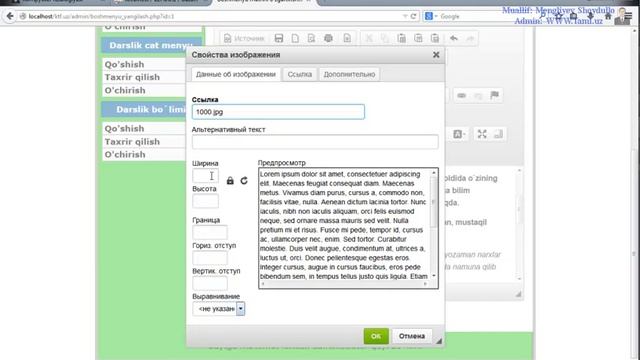The image size is (640, 360).
Task: Switch to the Ссылка tab
Action: click(300, 74)
